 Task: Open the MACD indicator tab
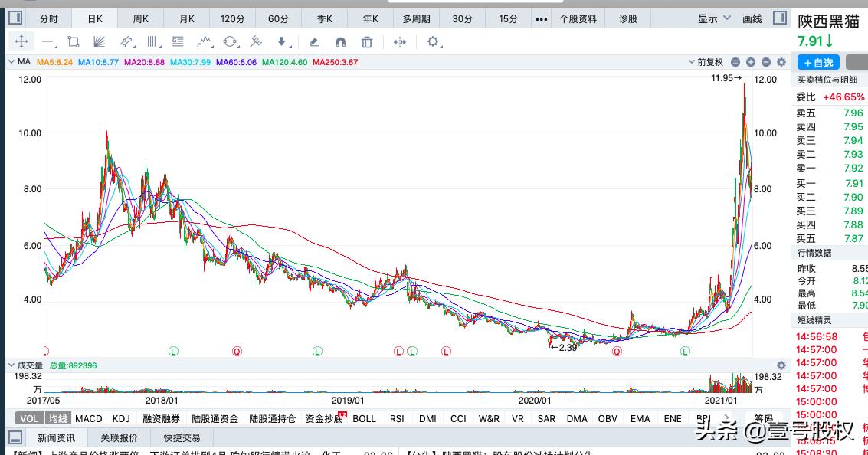pos(88,418)
